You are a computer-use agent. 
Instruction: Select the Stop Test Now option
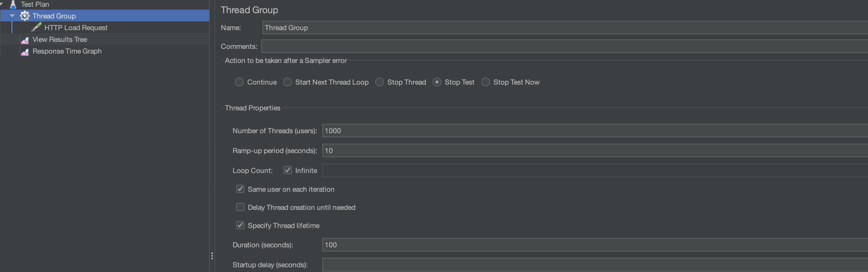click(x=485, y=82)
